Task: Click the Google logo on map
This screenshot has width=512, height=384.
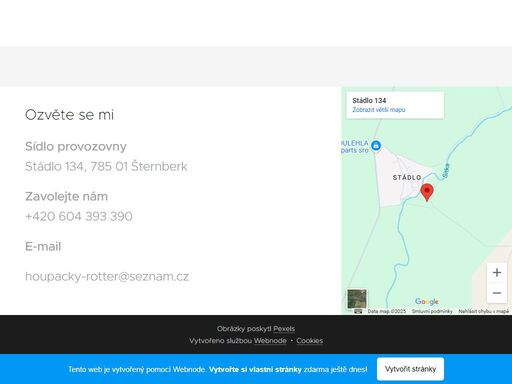Action: pos(427,302)
